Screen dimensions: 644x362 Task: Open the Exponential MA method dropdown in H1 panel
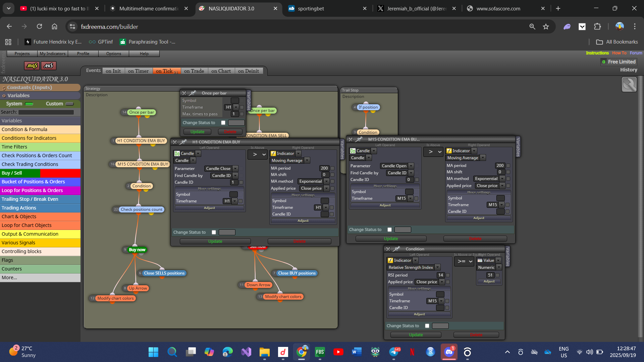pyautogui.click(x=313, y=181)
